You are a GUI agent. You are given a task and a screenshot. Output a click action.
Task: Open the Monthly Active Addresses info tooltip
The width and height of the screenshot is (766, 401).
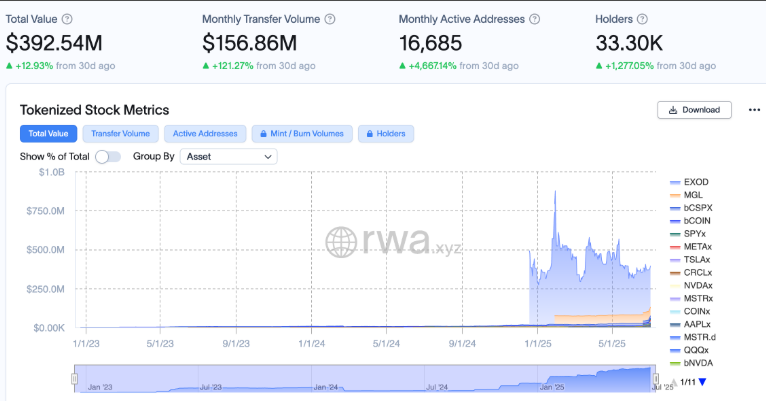click(x=534, y=19)
